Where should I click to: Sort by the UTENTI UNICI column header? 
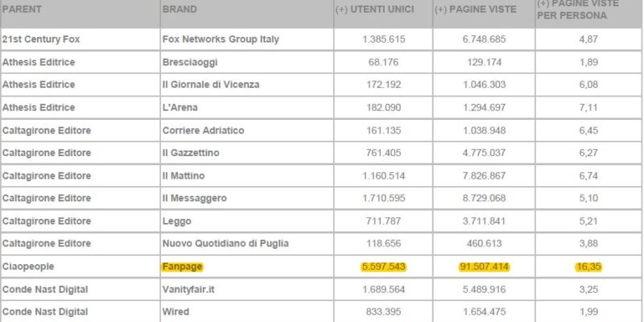pyautogui.click(x=374, y=10)
